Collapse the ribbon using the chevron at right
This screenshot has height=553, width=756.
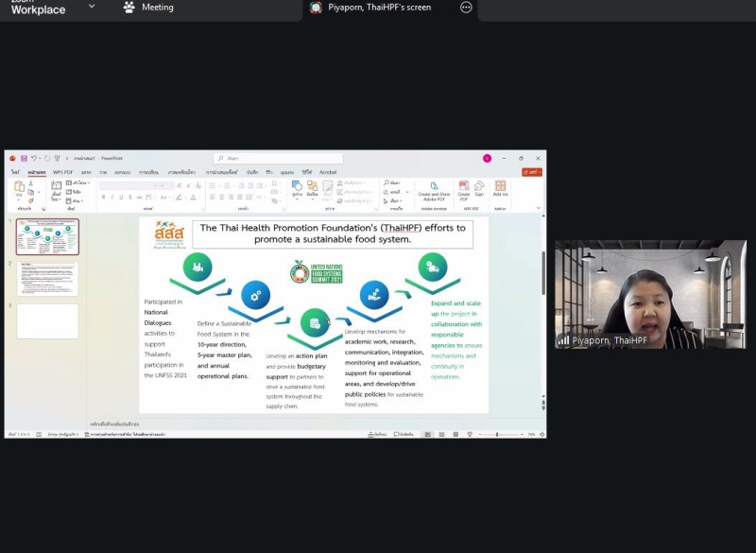pos(539,208)
